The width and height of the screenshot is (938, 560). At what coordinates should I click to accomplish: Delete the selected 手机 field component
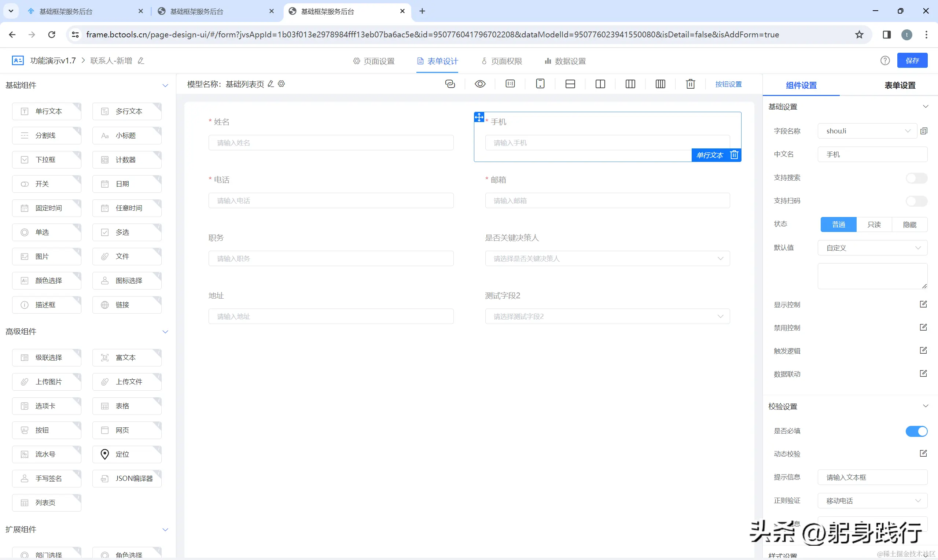point(734,155)
